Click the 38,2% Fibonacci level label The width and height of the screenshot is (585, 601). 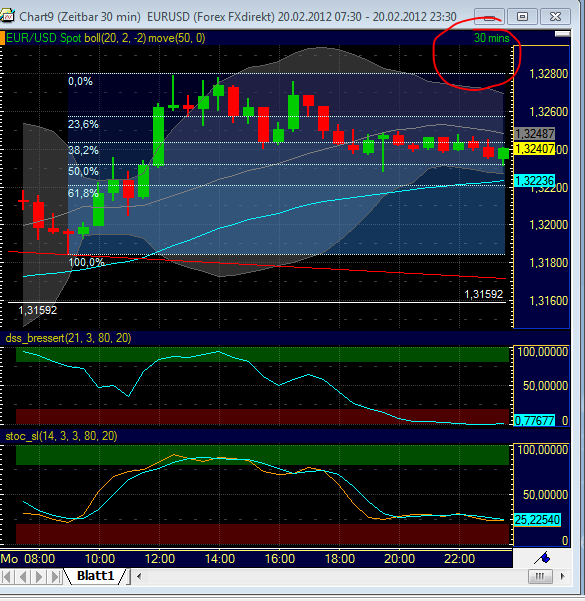pos(83,150)
